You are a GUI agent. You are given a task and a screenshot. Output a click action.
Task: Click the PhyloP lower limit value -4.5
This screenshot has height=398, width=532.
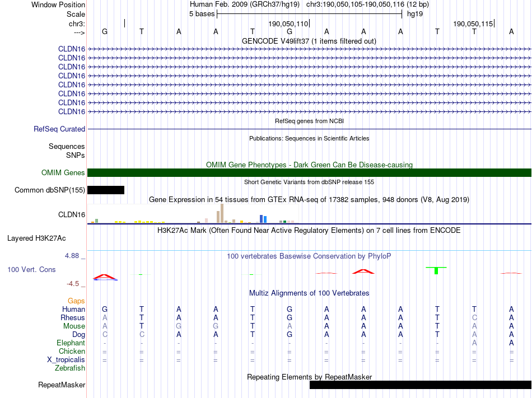(x=73, y=284)
